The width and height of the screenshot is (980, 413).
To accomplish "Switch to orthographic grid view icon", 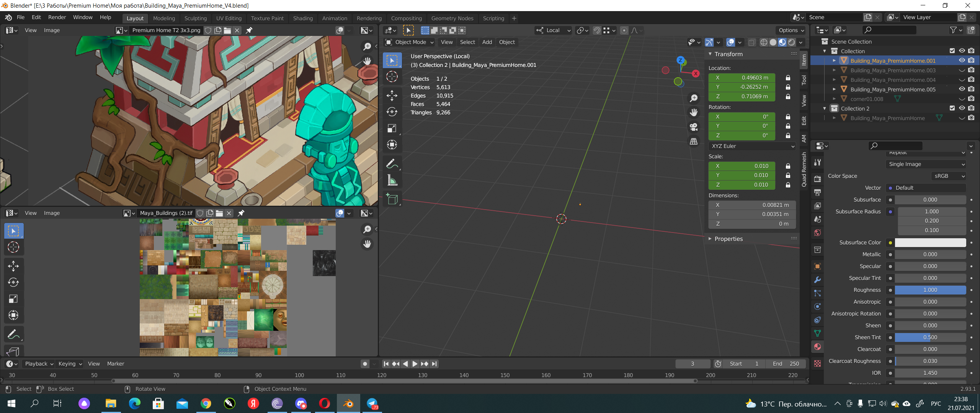I will point(693,141).
